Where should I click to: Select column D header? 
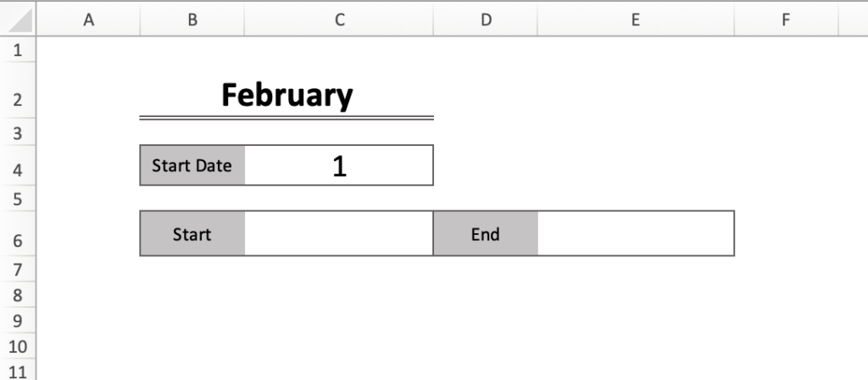pyautogui.click(x=486, y=20)
